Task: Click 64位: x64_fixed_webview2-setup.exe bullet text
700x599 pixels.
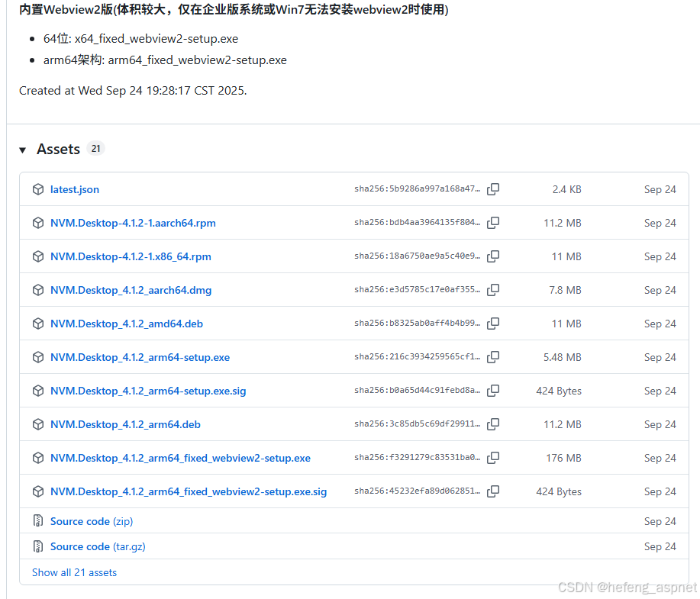Action: tap(140, 39)
